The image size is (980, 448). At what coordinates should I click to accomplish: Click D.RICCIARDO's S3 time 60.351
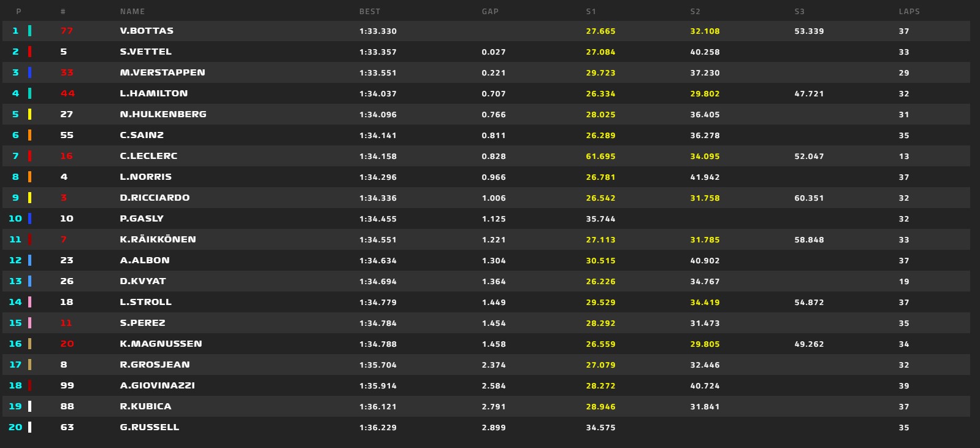809,198
